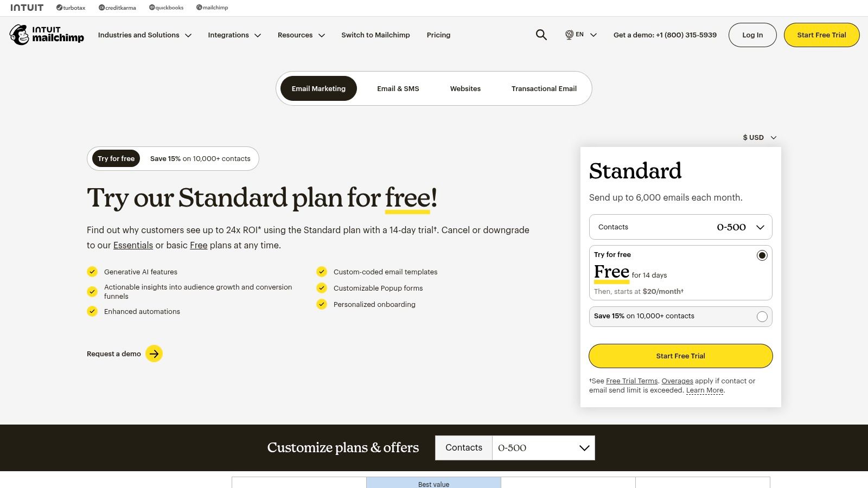
Task: Click the Start Free Trial button
Action: click(x=680, y=356)
